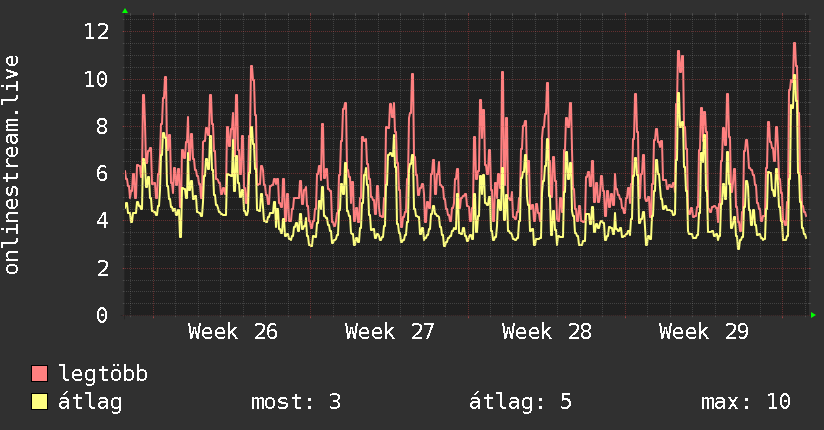Click the Week 29 axis label
This screenshot has width=824, height=430.
pos(704,332)
